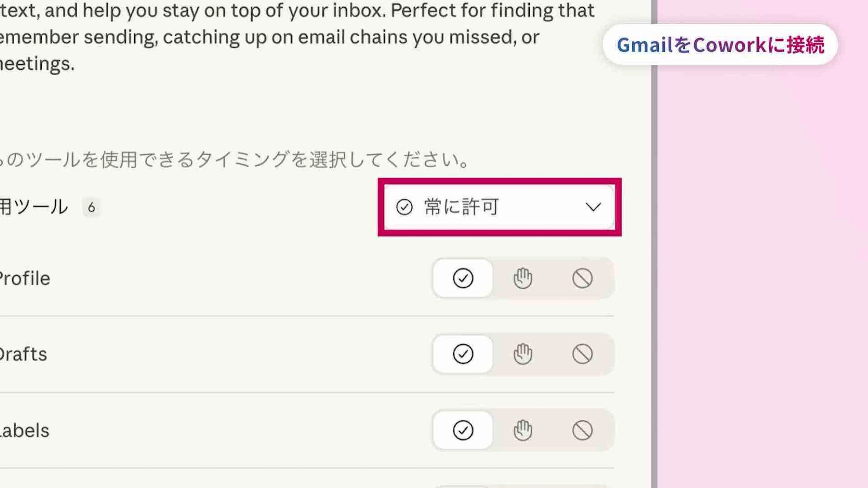Click the GmailをCoworkに接続 caption label
The height and width of the screenshot is (488, 868).
(720, 45)
